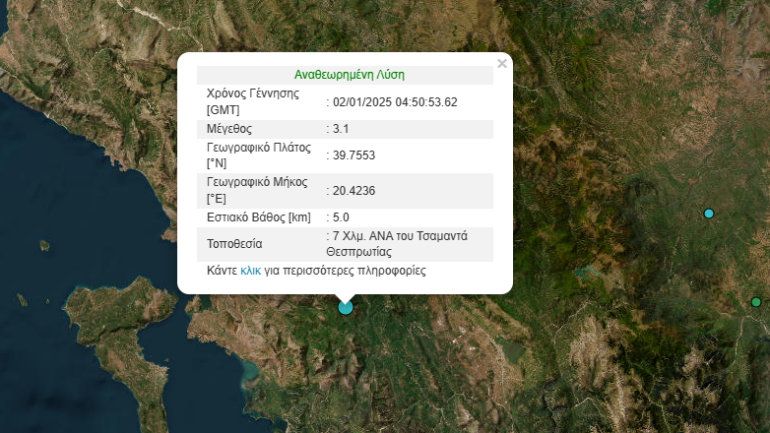This screenshot has height=433, width=770.
Task: Click the origin time value 02/01/2025 04:50:53.62
Action: pos(395,102)
